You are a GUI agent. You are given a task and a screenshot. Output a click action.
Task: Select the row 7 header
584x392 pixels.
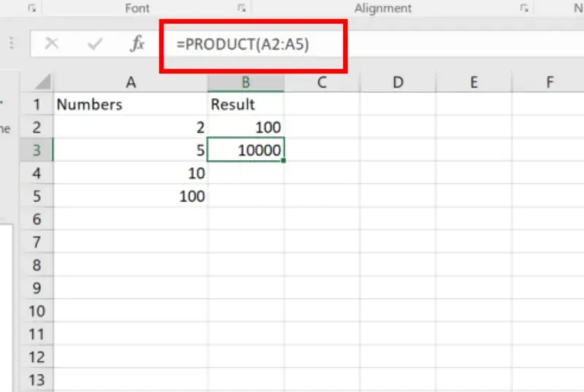38,242
